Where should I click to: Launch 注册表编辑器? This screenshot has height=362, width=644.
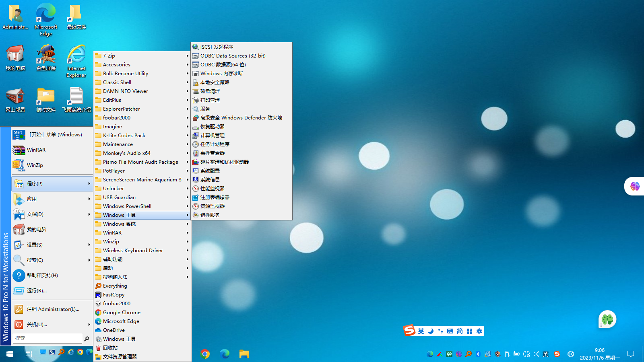pyautogui.click(x=242, y=197)
